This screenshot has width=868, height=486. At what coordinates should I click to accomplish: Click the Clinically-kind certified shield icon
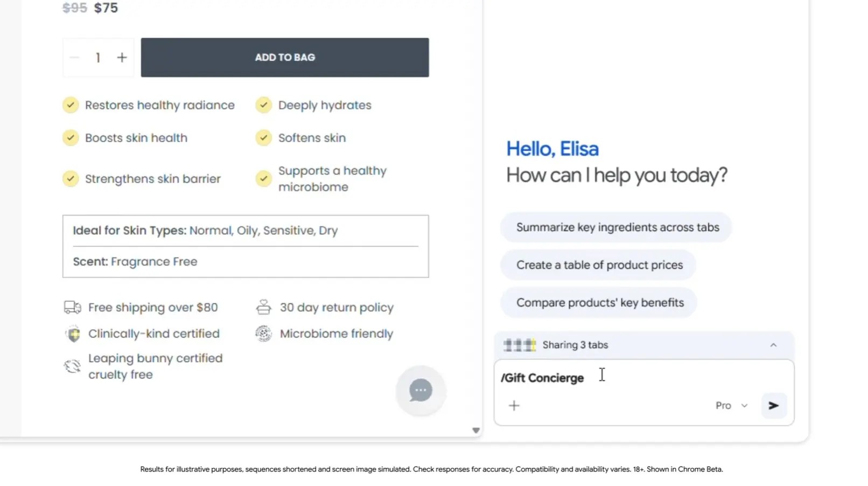point(73,334)
